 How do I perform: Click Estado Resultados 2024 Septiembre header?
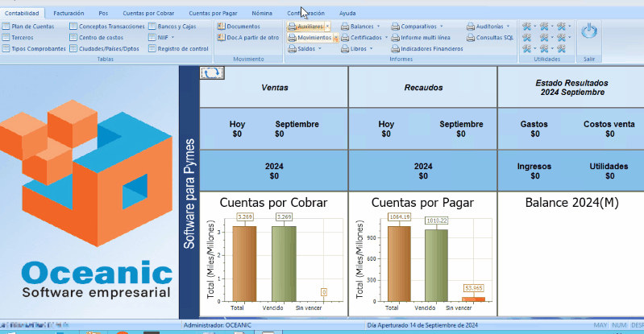pos(571,88)
